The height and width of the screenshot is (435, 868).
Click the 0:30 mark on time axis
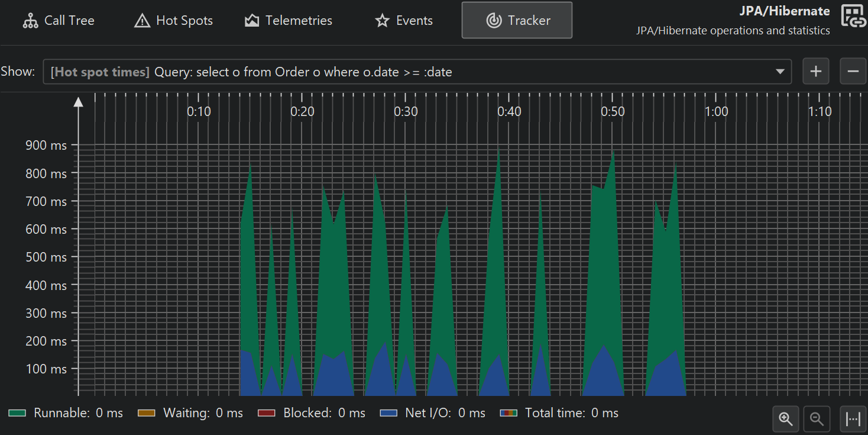[x=406, y=111]
